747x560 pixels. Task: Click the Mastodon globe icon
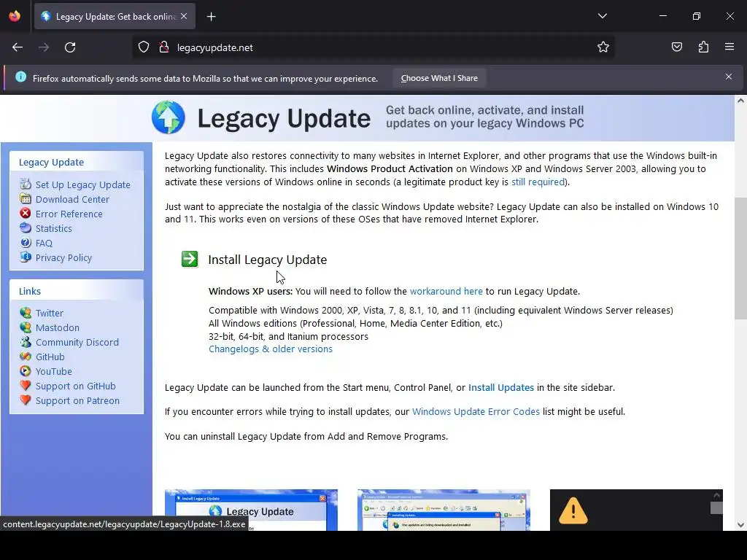pyautogui.click(x=26, y=327)
